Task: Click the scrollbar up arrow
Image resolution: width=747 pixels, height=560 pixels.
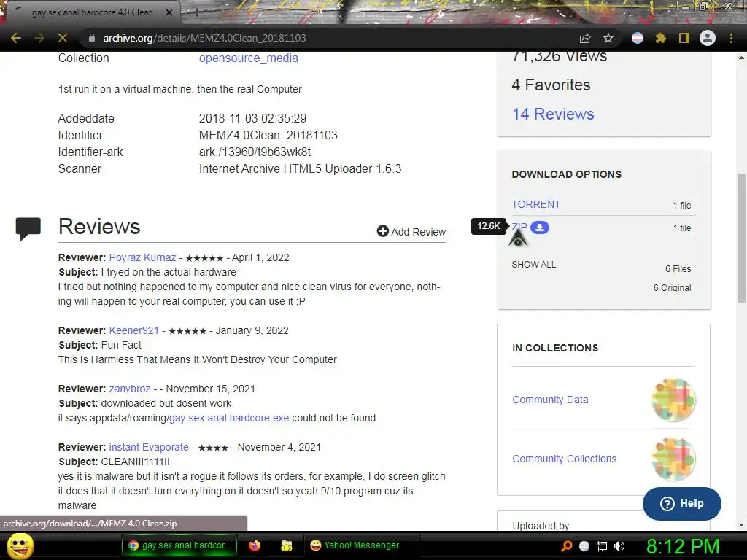Action: point(741,58)
